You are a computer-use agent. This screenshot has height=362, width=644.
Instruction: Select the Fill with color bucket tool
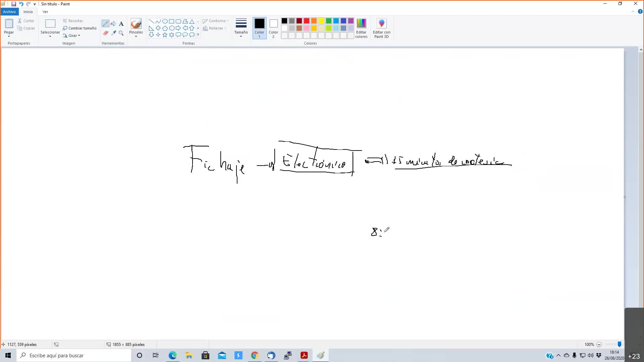coord(113,24)
